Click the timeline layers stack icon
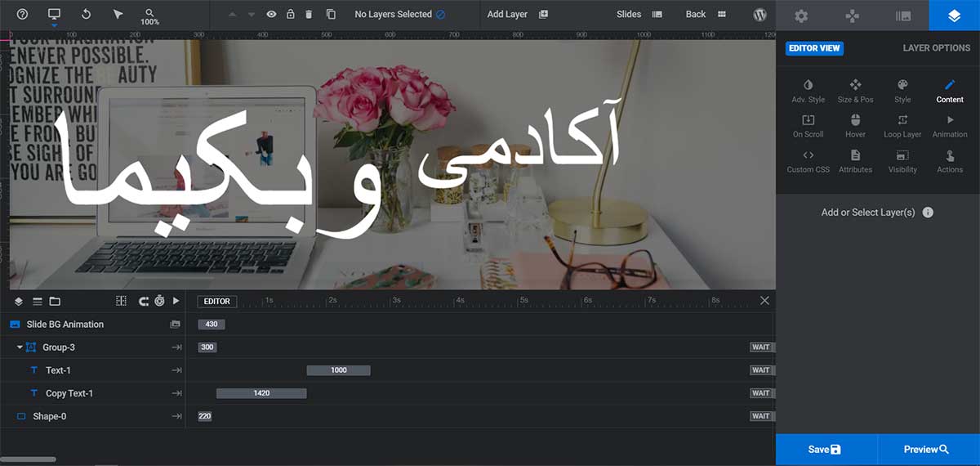This screenshot has height=466, width=980. pyautogui.click(x=19, y=301)
